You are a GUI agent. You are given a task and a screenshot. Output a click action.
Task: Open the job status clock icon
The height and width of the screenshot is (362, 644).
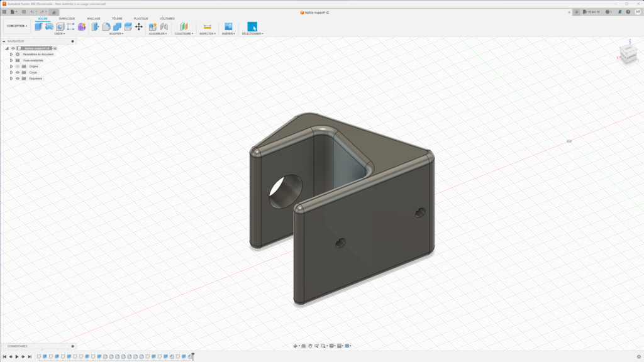608,12
